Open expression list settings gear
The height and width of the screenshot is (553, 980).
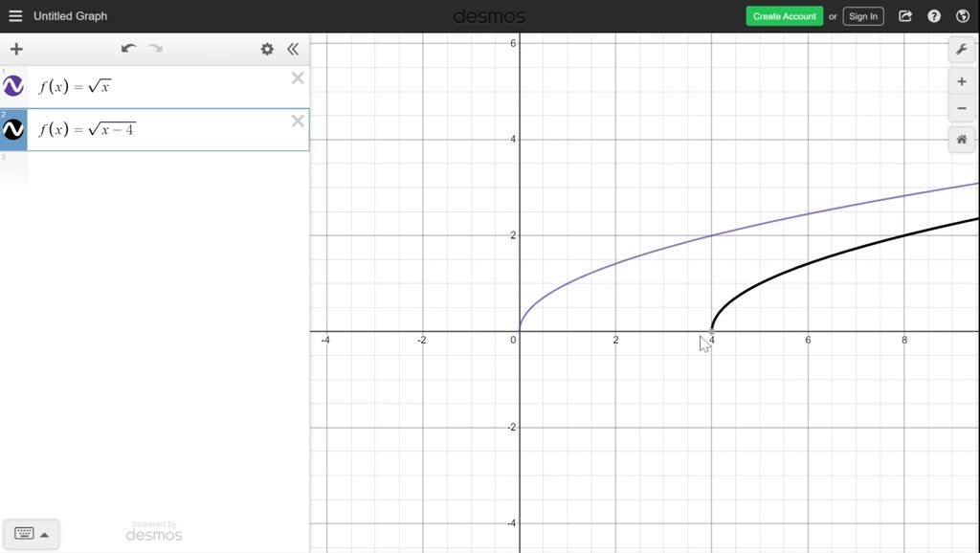coord(267,50)
